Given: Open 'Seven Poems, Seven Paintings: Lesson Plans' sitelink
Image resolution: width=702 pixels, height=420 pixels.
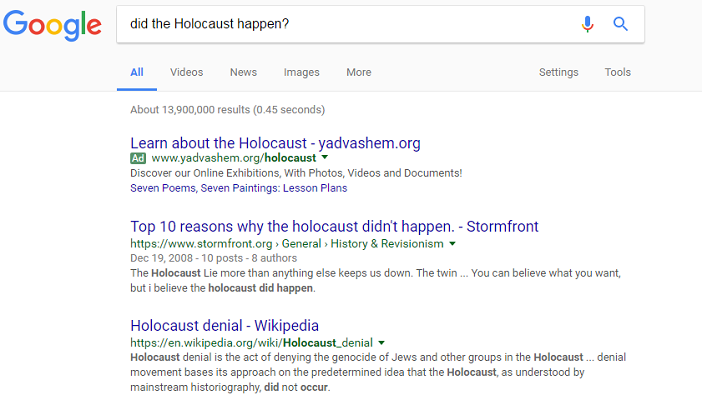Looking at the screenshot, I should click(x=239, y=188).
